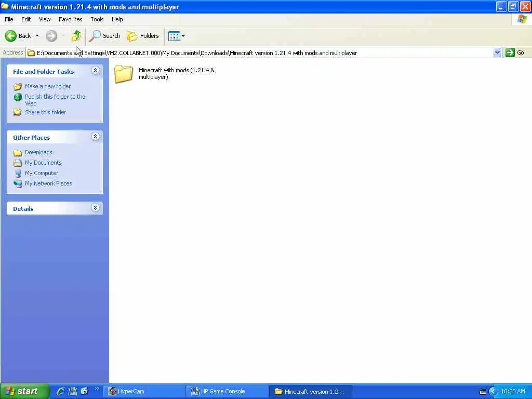The width and height of the screenshot is (532, 399).
Task: Open the Favorites menu
Action: pos(70,19)
